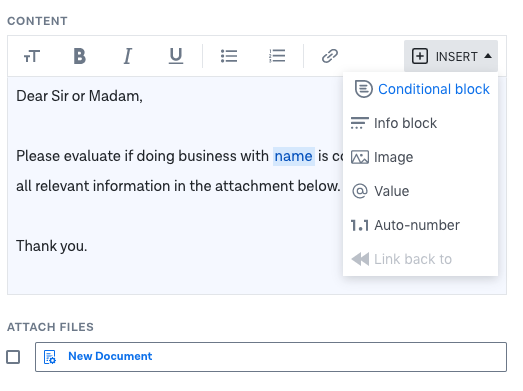Add a hyperlink with the link icon
523x391 pixels.
[330, 56]
